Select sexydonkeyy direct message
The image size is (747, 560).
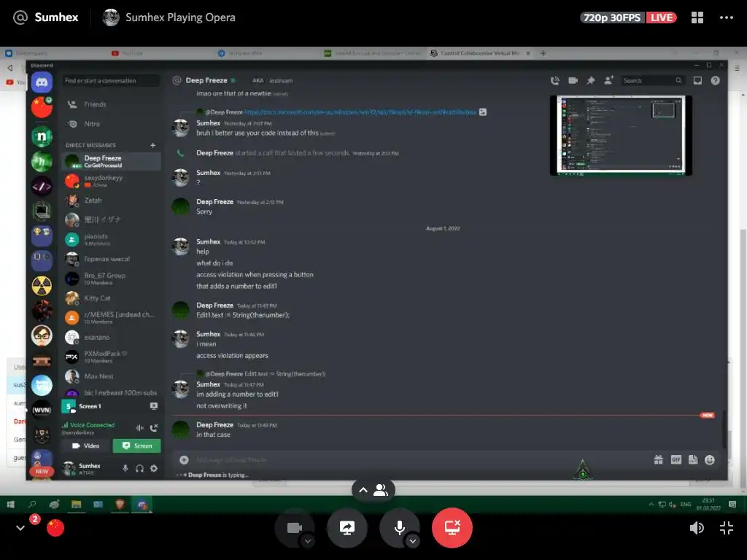[112, 181]
